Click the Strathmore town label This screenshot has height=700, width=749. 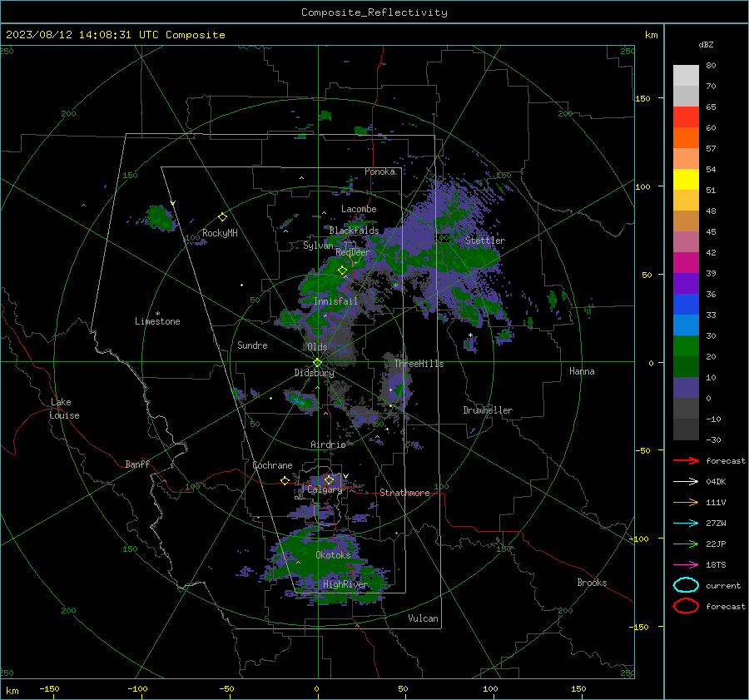[404, 493]
